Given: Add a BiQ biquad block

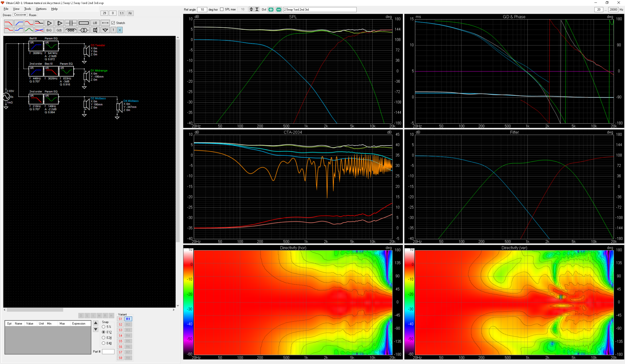Looking at the screenshot, I should click(x=49, y=30).
